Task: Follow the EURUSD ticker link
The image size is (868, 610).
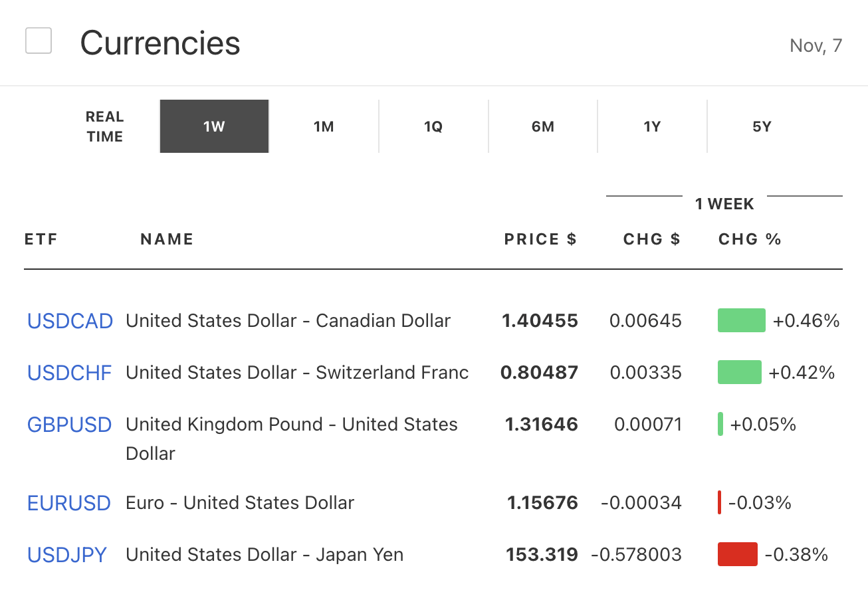Action: point(68,503)
